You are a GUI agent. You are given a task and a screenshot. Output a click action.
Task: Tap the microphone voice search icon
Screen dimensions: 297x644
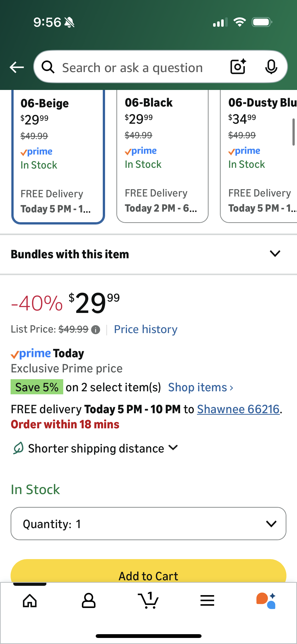(x=271, y=67)
